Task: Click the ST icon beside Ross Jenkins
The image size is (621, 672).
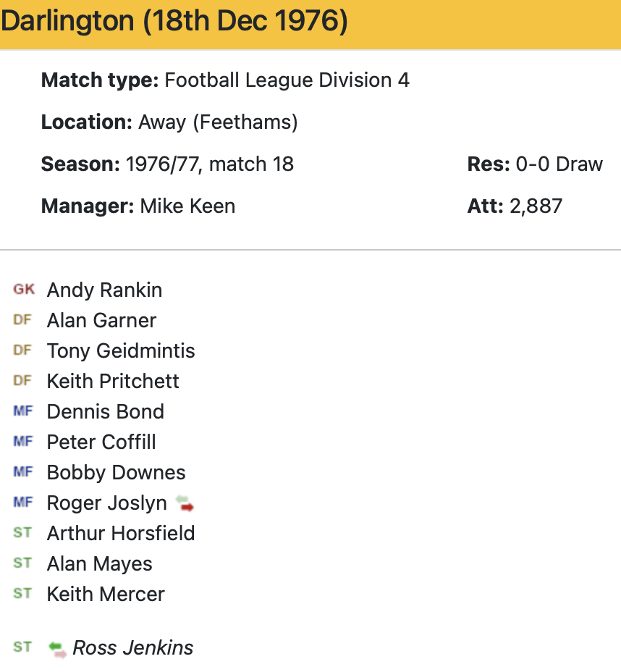Action: tap(22, 647)
